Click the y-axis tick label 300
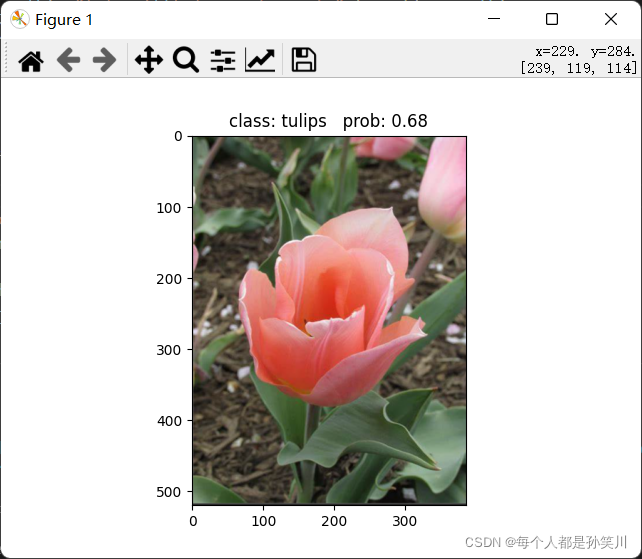 click(169, 350)
